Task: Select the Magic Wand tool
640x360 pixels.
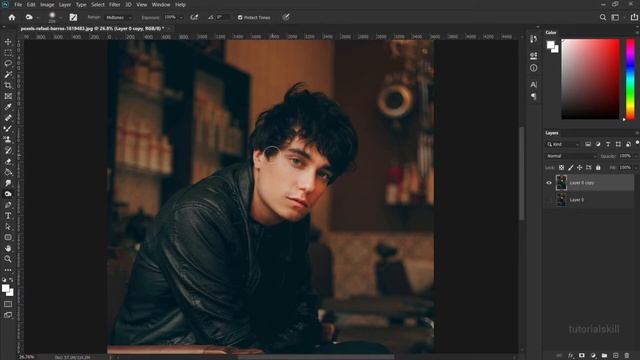Action: [x=8, y=74]
